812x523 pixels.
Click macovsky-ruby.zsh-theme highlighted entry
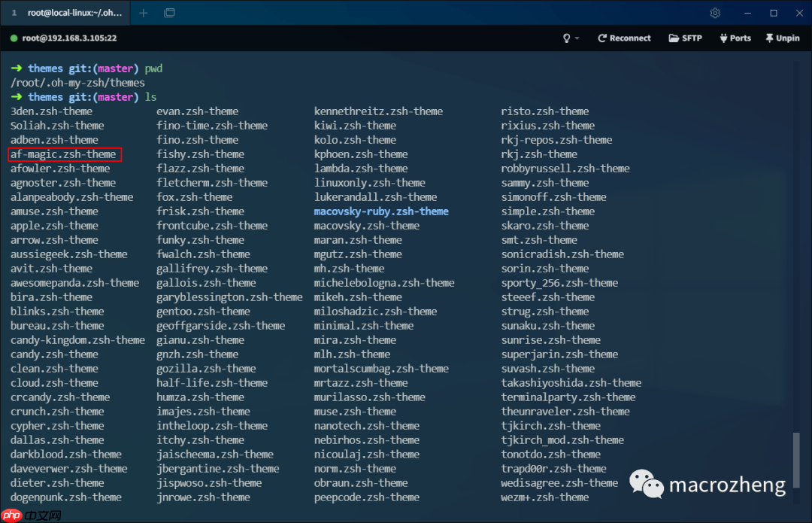click(381, 211)
